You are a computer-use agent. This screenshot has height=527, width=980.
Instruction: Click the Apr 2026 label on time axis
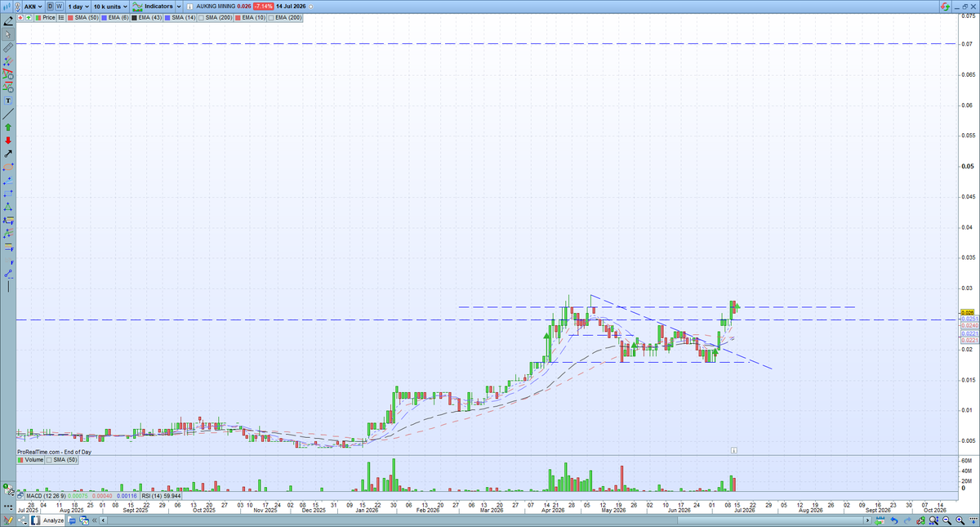point(553,510)
